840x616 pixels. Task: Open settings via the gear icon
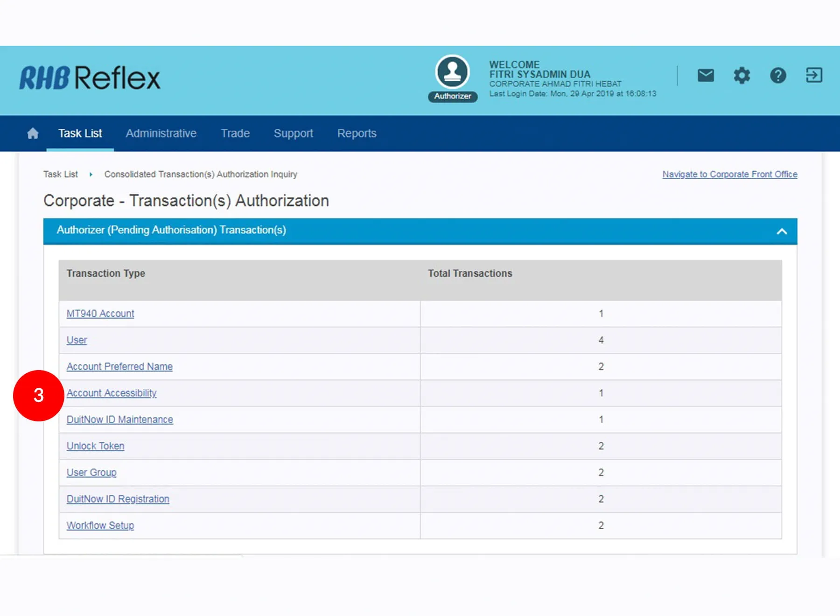coord(742,75)
